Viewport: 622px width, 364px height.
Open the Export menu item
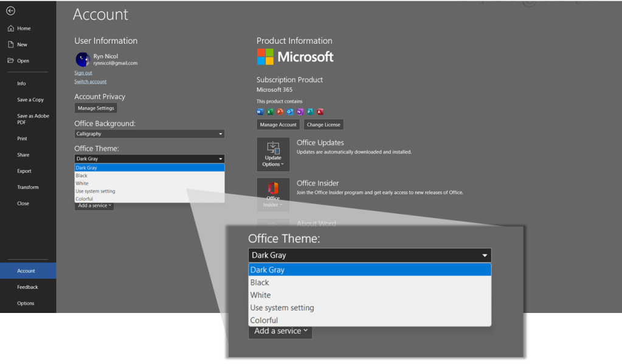pos(24,171)
